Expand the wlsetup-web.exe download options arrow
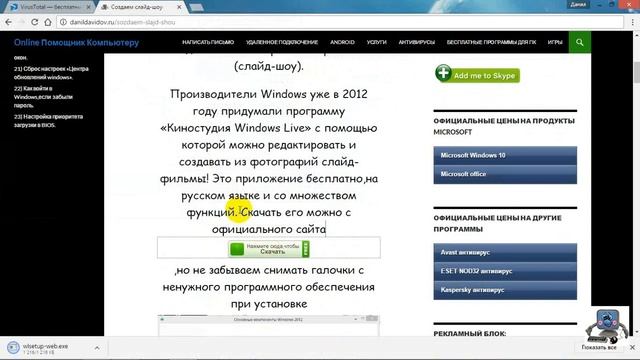 [97, 348]
